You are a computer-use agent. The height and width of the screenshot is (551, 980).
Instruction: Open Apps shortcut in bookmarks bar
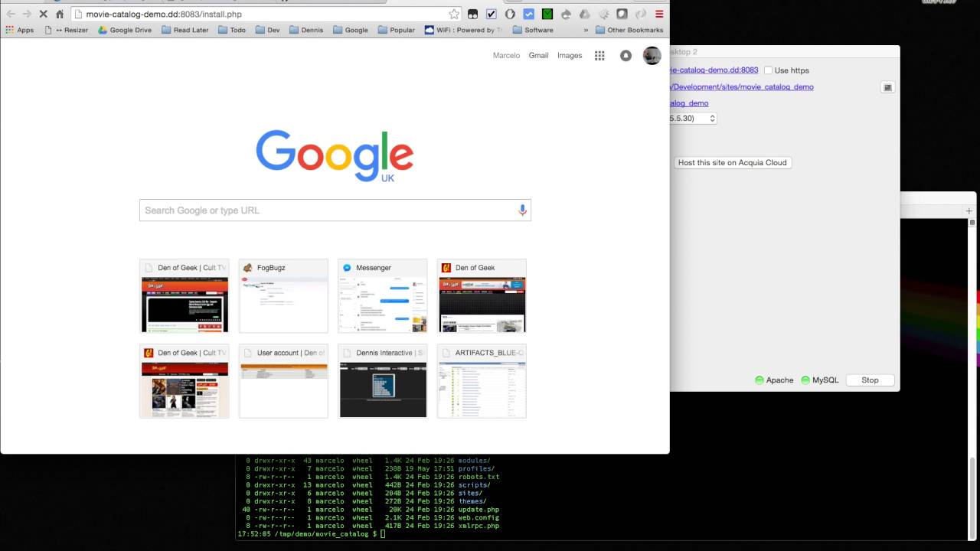(19, 30)
